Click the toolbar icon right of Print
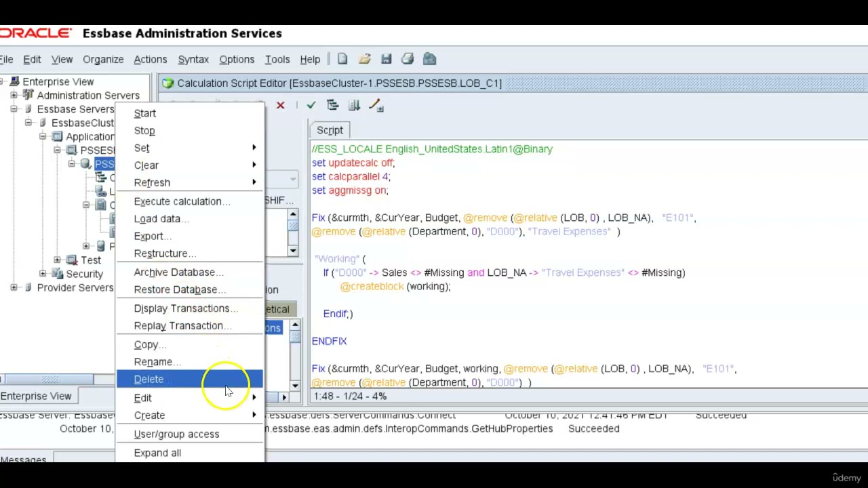 point(429,59)
